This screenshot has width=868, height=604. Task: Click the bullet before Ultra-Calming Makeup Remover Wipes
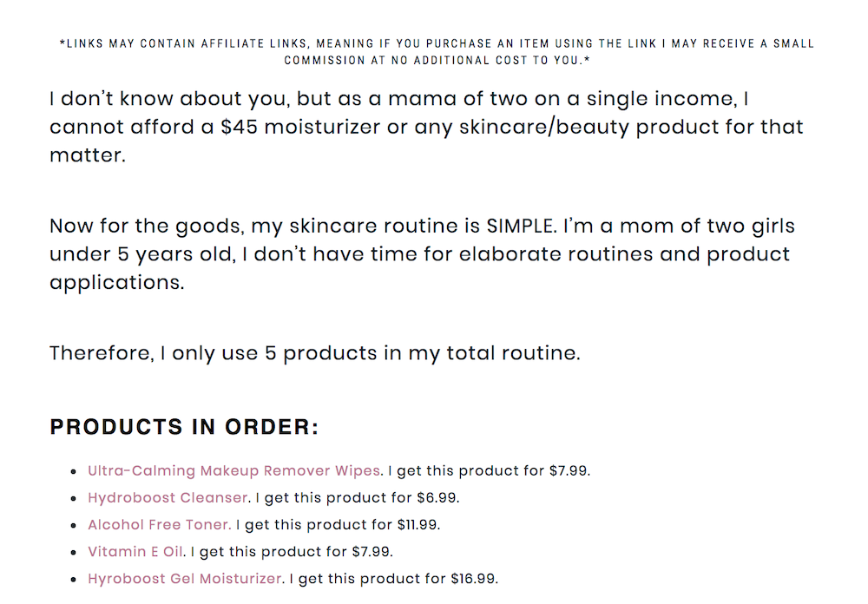click(x=74, y=472)
